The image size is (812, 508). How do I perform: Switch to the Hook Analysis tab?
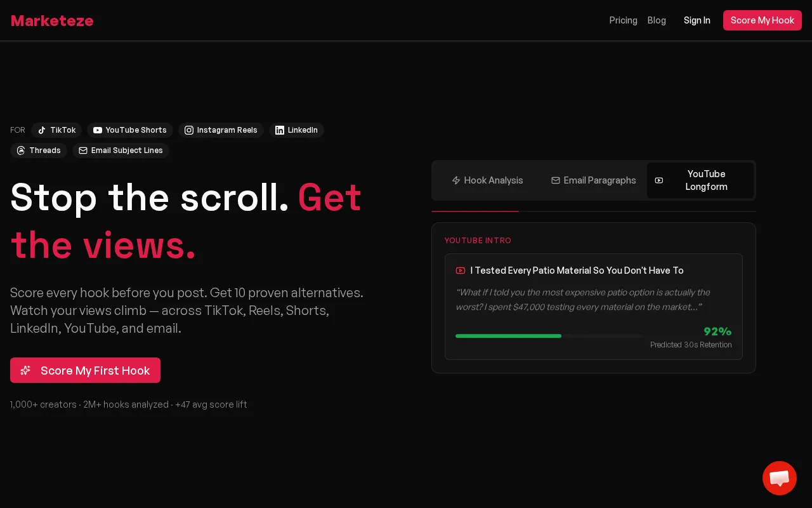point(487,180)
